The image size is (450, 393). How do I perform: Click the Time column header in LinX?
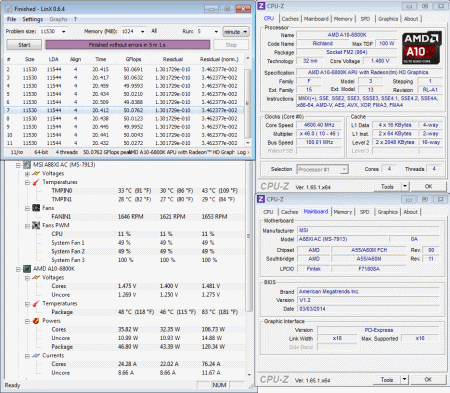(100, 59)
